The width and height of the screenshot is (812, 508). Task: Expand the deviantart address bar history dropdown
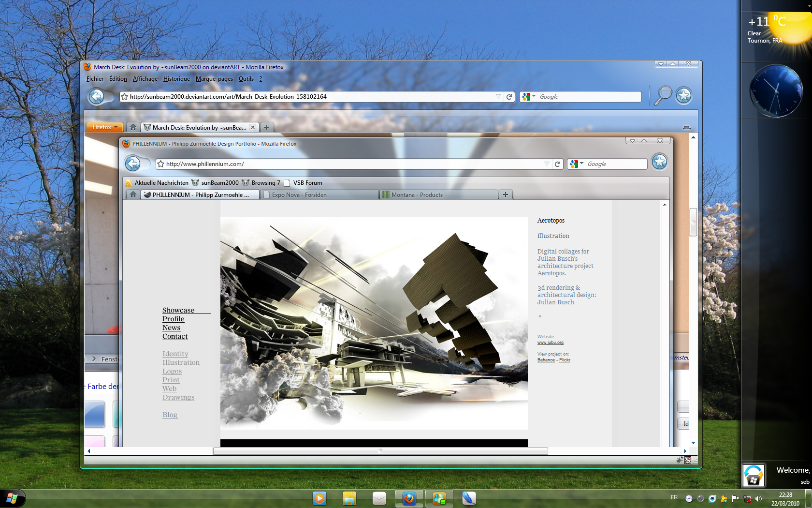pyautogui.click(x=498, y=97)
